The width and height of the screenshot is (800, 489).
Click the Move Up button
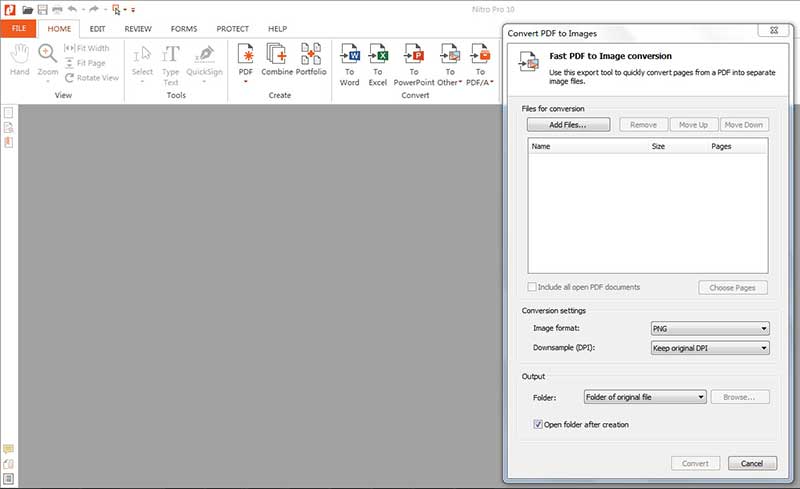pyautogui.click(x=693, y=125)
